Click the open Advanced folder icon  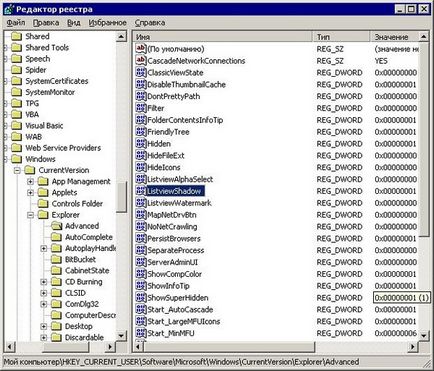coord(56,226)
